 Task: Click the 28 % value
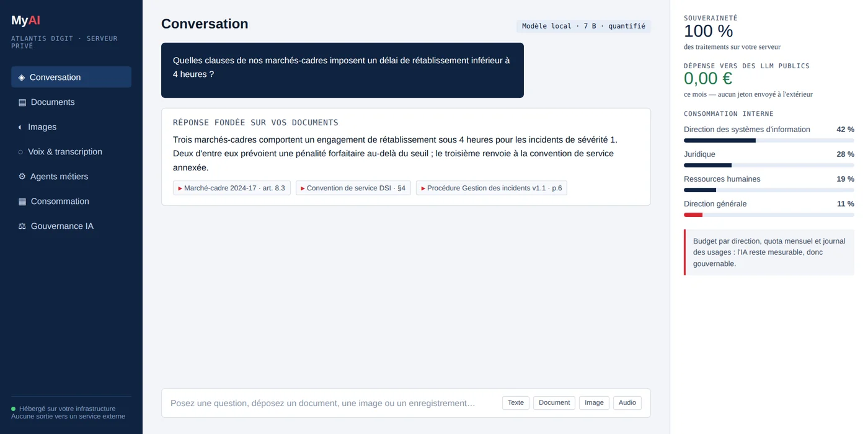click(x=845, y=154)
